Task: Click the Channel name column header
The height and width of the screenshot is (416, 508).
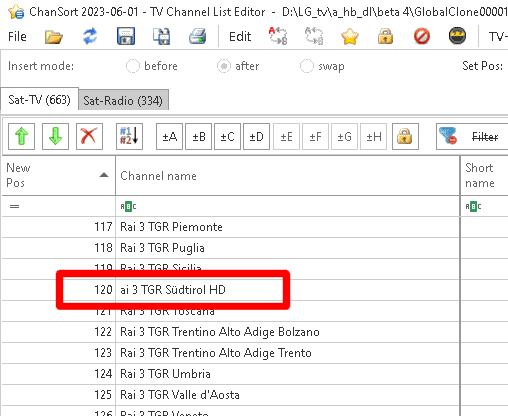Action: click(x=287, y=175)
